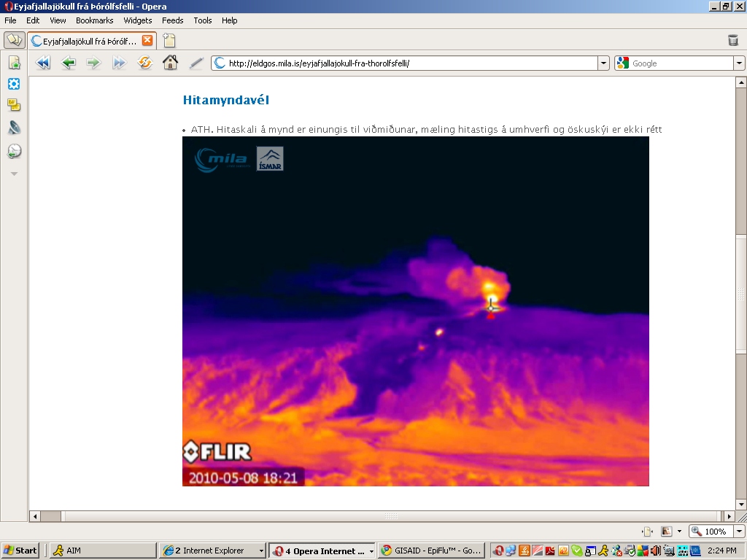This screenshot has width=747, height=560.
Task: Open the View menu
Action: [x=58, y=20]
